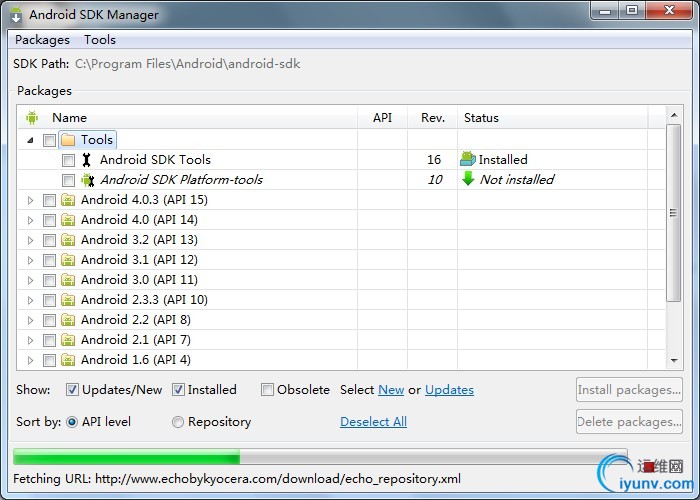This screenshot has width=700, height=500.
Task: Check the Android SDK Platform-tools checkbox
Action: coord(68,180)
